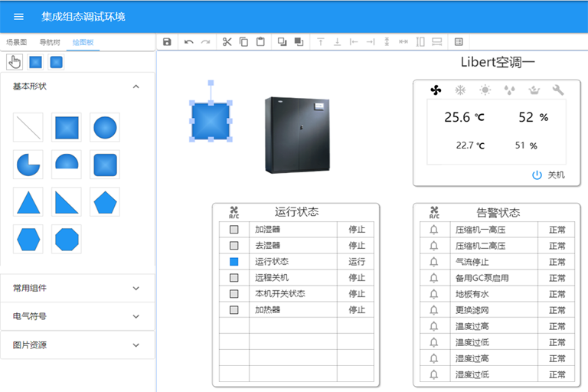This screenshot has width=588, height=392.
Task: Send selected shape to back
Action: [x=299, y=41]
